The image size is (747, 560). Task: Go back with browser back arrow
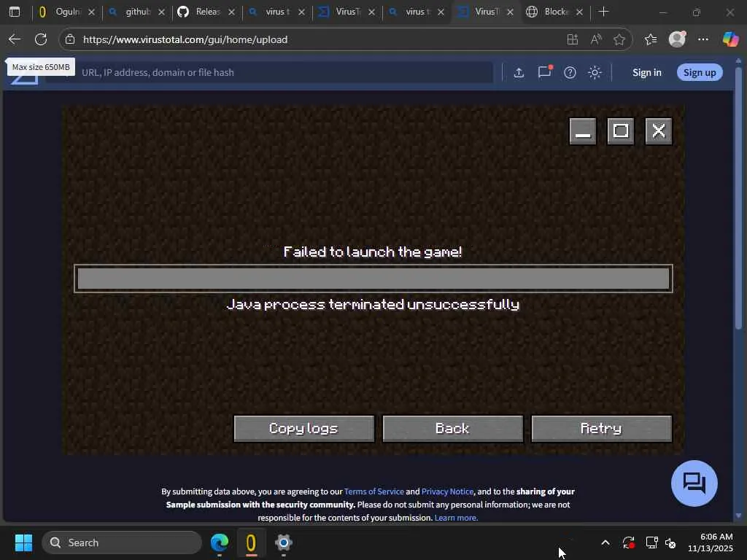(15, 39)
